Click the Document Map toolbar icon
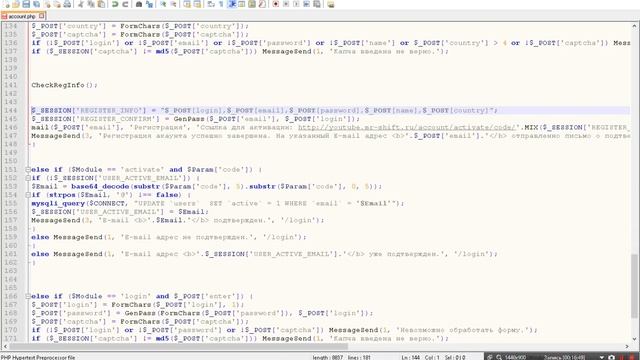The height and width of the screenshot is (360, 640). point(252,4)
